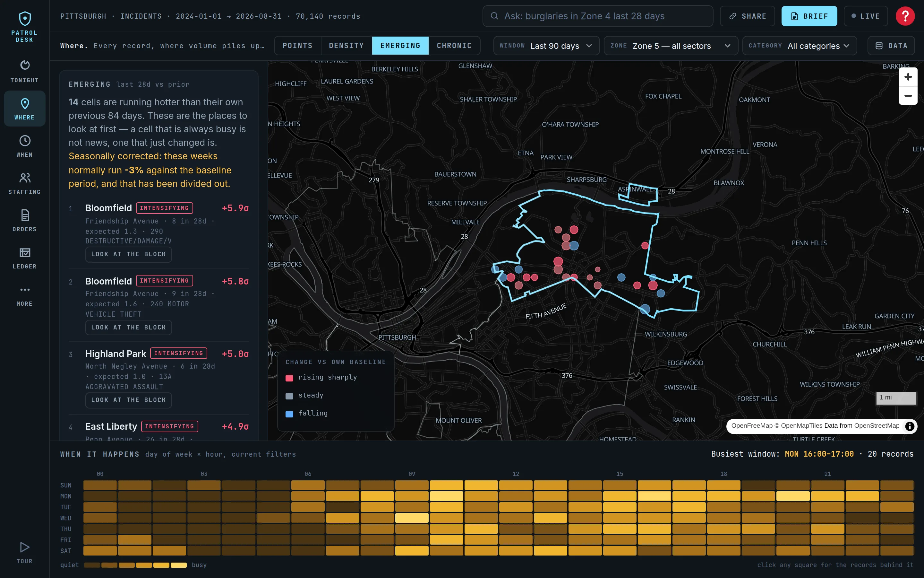Select the Emerging view tab

click(x=400, y=46)
